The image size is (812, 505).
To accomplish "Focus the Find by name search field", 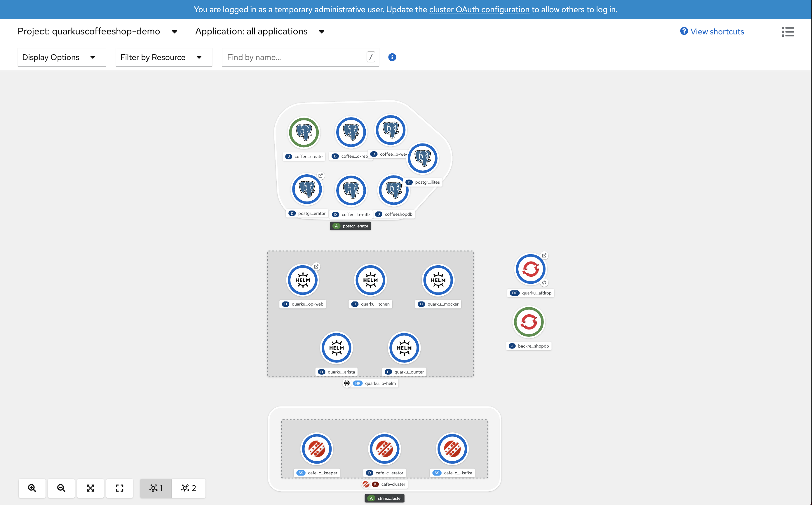I will [x=294, y=57].
